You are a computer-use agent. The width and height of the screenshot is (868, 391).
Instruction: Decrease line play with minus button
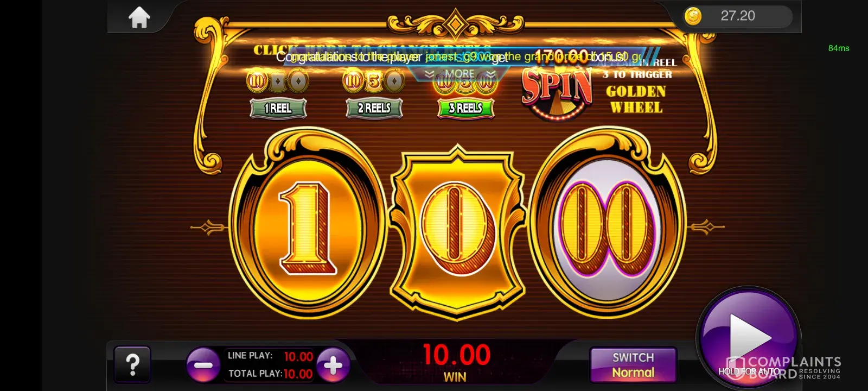[203, 365]
